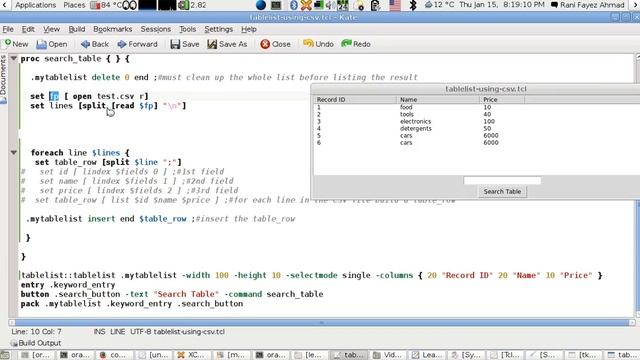Undo the last edit
The width and height of the screenshot is (640, 360).
point(318,44)
